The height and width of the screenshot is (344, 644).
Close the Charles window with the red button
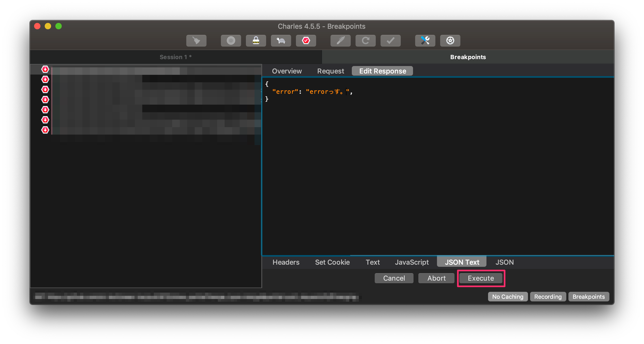click(37, 26)
